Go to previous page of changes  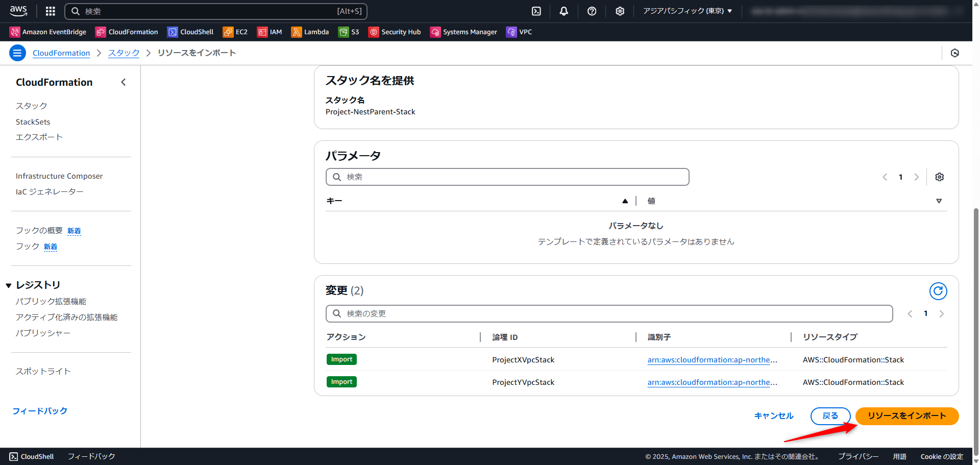[910, 313]
